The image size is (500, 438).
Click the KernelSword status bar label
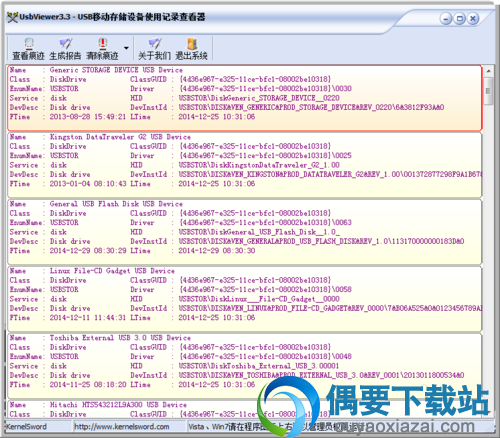click(26, 426)
